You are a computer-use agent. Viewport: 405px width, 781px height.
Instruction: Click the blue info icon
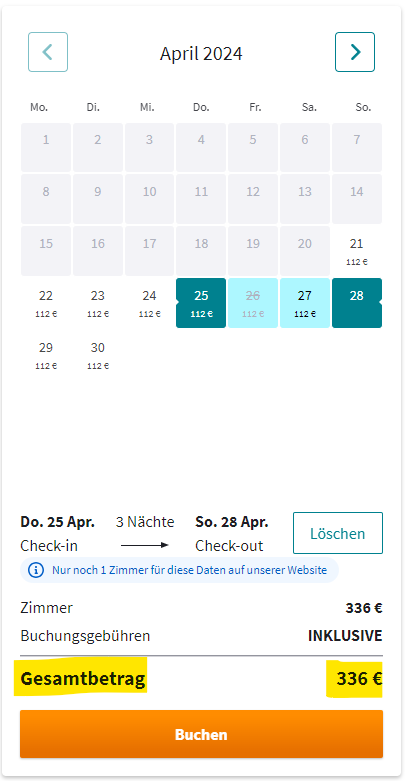pos(36,570)
